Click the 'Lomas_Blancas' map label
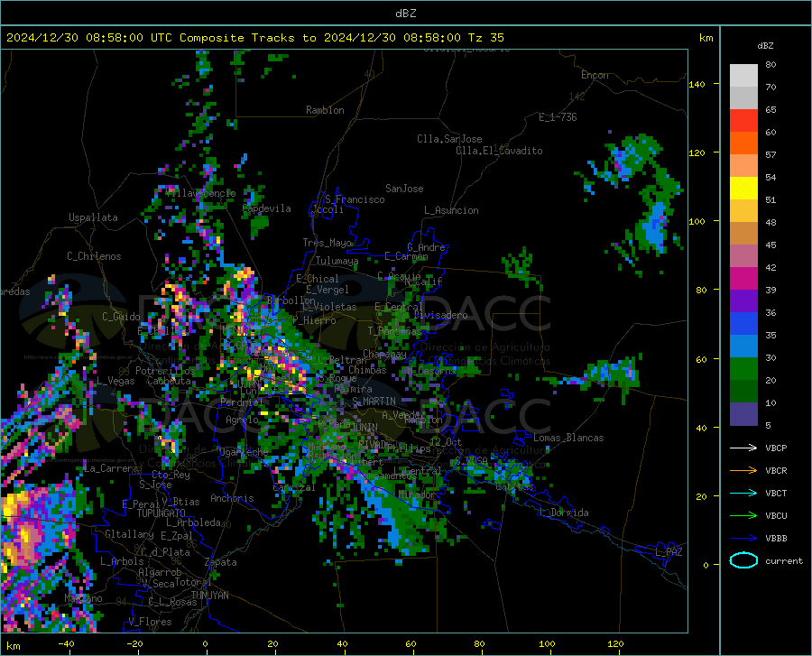812x656 pixels. 568,438
